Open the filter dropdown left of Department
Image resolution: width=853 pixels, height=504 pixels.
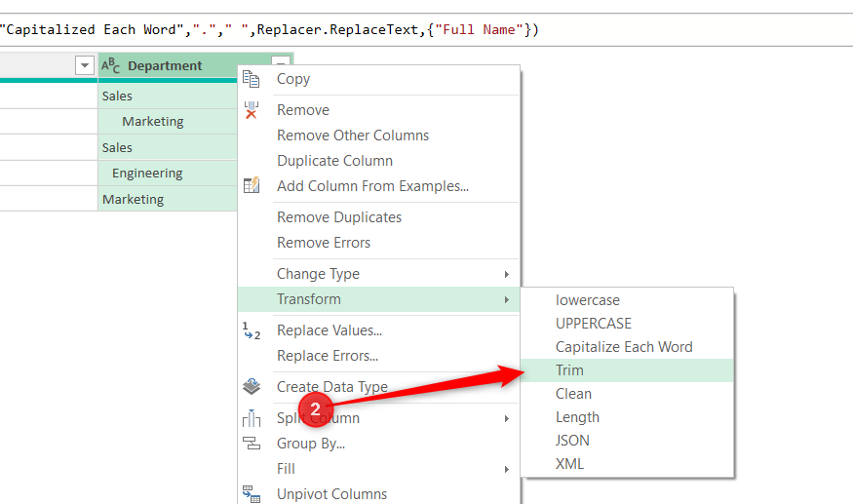click(x=84, y=66)
